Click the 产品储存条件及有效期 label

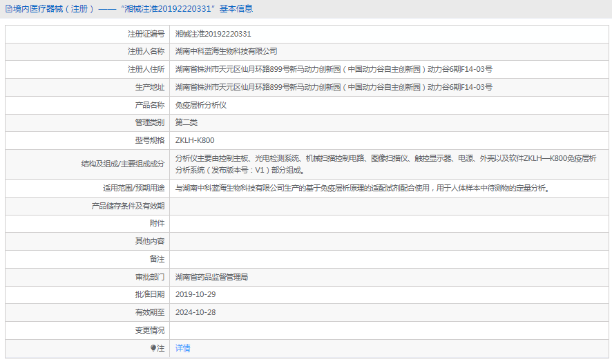[128, 206]
